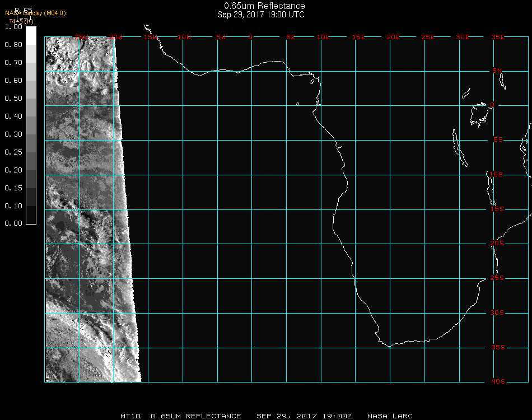Viewport: 532px width, 420px height.
Task: Click the 10E longitude label
Action: point(324,37)
